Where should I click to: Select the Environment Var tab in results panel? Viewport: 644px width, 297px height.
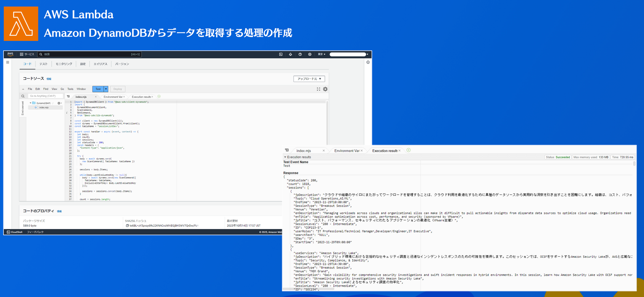point(347,151)
